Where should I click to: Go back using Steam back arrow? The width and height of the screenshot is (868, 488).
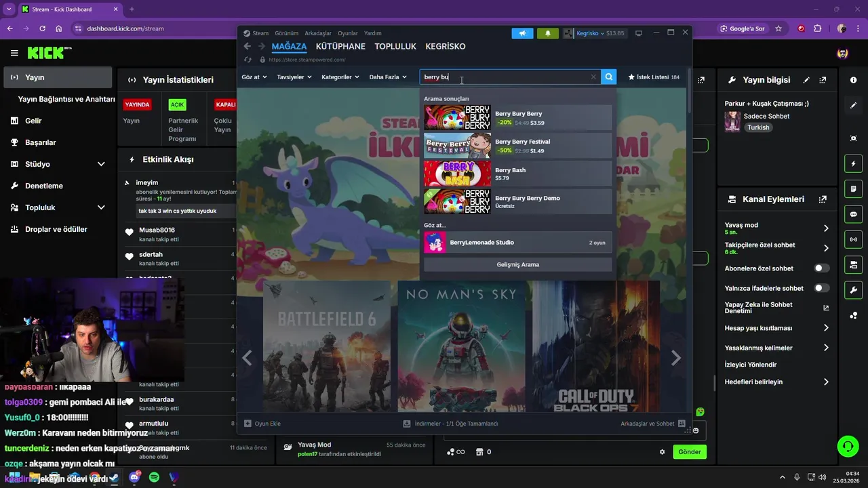(247, 46)
